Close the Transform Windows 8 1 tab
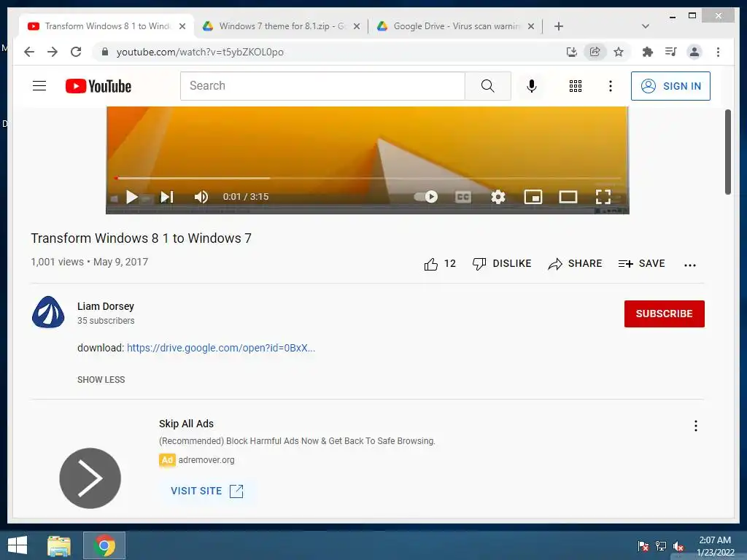 point(182,26)
